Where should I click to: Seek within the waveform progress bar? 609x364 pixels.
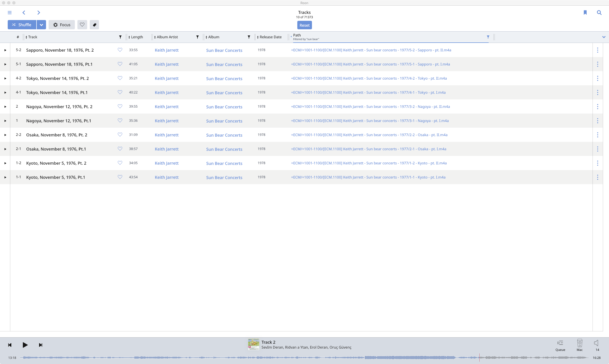(x=304, y=358)
